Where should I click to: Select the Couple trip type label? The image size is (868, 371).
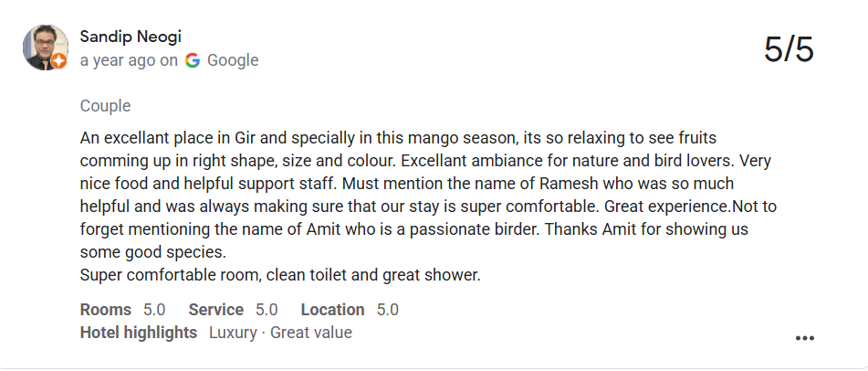tap(105, 106)
